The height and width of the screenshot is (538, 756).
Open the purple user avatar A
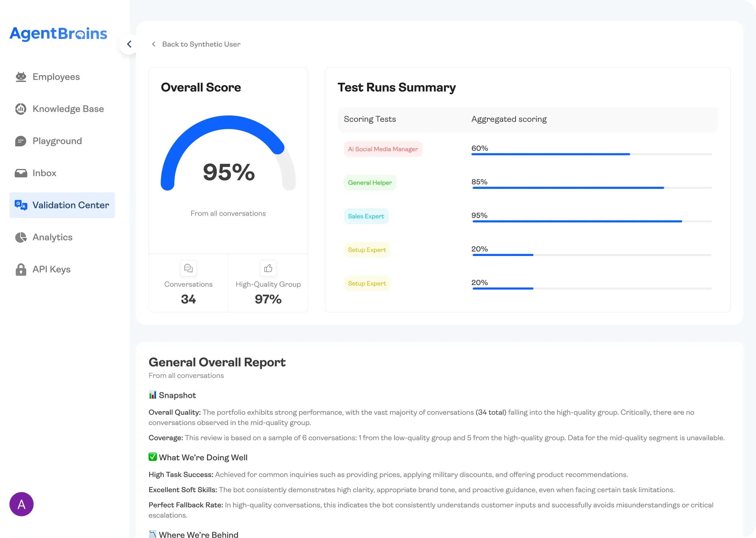pos(21,504)
